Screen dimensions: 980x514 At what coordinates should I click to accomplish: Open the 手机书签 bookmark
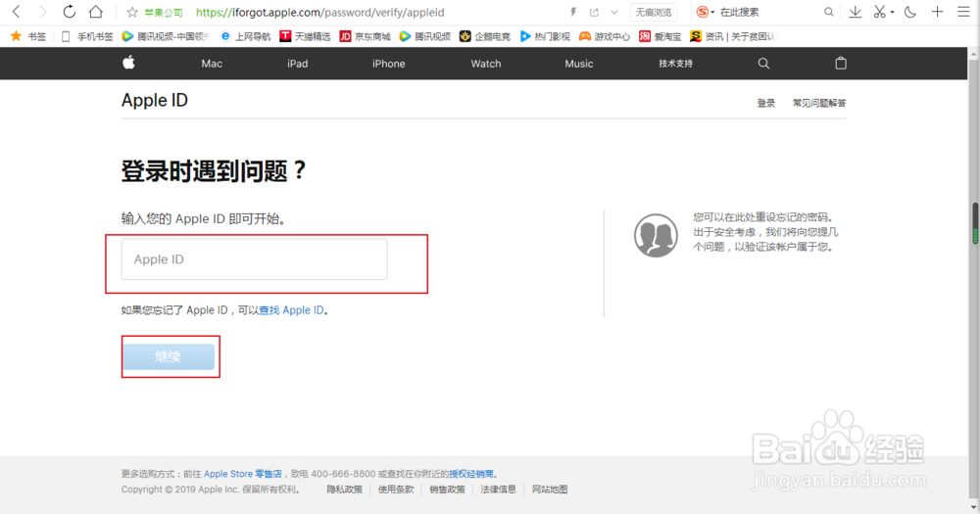point(87,36)
